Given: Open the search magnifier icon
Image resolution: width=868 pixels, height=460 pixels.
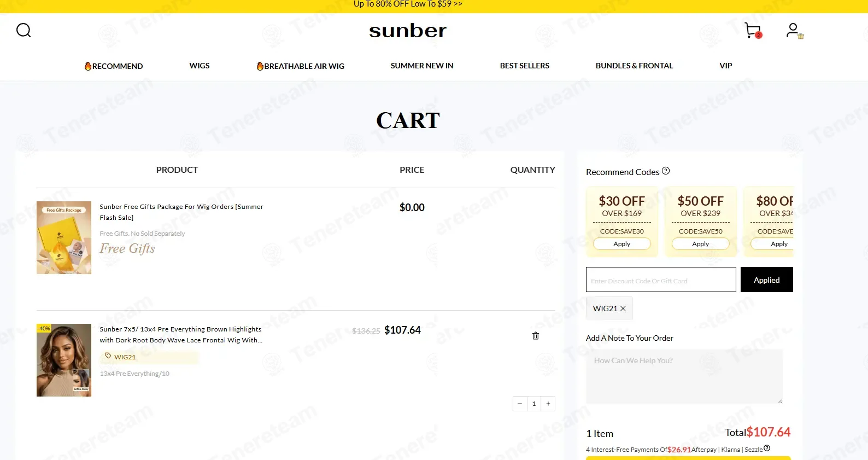Looking at the screenshot, I should click(x=24, y=30).
